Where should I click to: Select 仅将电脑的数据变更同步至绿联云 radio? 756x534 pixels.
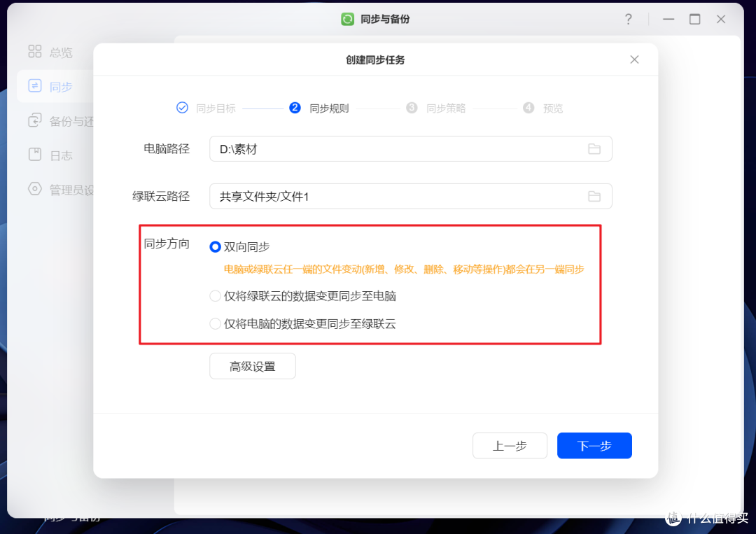(x=216, y=324)
